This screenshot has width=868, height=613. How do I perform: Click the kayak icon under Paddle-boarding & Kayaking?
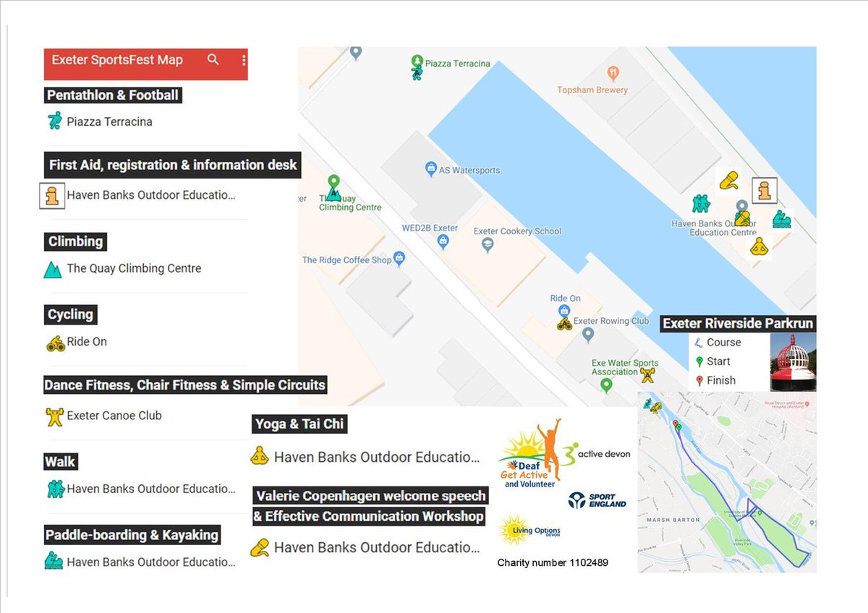(x=54, y=562)
